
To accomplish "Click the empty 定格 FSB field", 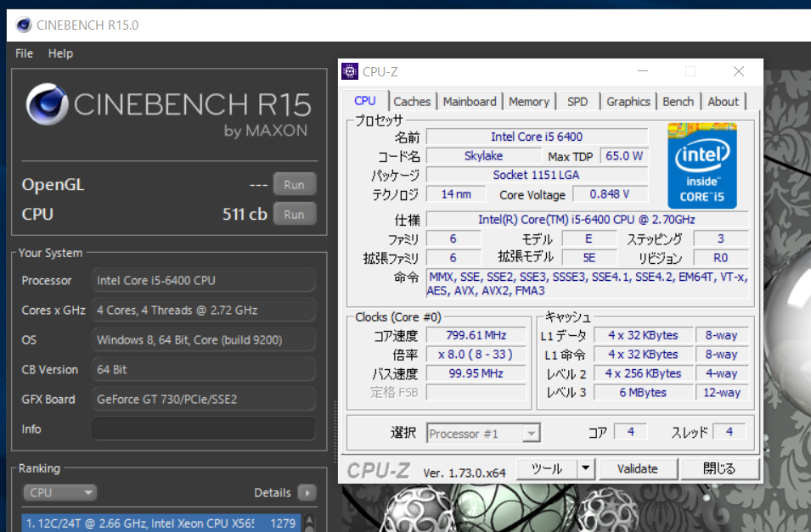I will pos(476,392).
